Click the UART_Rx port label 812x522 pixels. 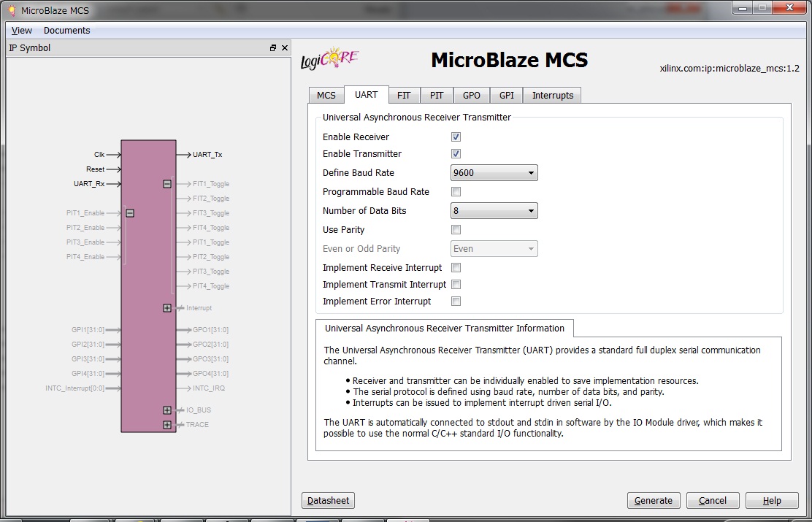click(x=89, y=184)
